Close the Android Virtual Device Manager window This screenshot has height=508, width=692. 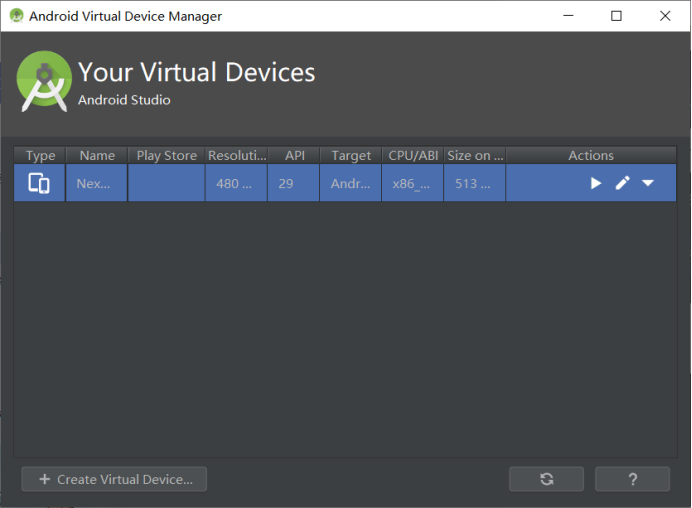pyautogui.click(x=665, y=16)
